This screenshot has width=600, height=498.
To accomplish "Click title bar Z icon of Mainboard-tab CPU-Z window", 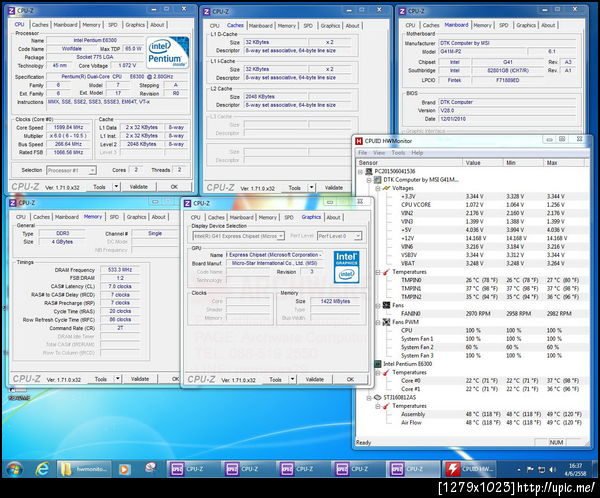I will (x=402, y=11).
